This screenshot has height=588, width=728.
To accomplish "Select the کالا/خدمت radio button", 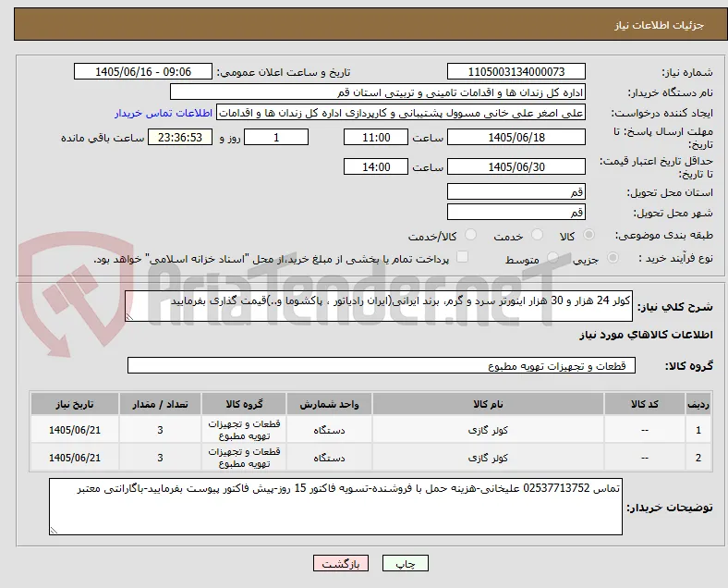I will click(471, 235).
